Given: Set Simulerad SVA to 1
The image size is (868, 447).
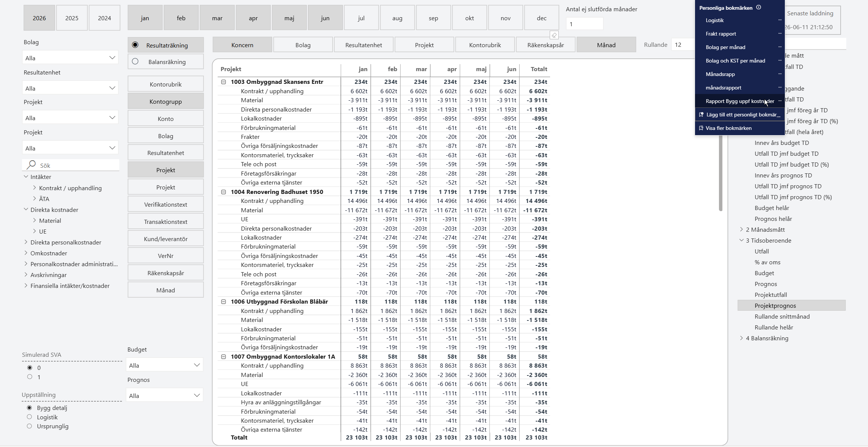Looking at the screenshot, I should click(30, 377).
